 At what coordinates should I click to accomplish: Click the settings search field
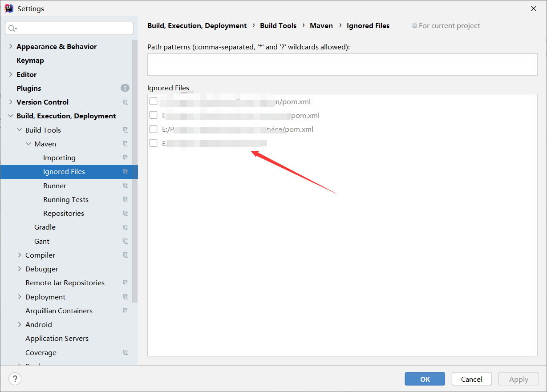69,28
